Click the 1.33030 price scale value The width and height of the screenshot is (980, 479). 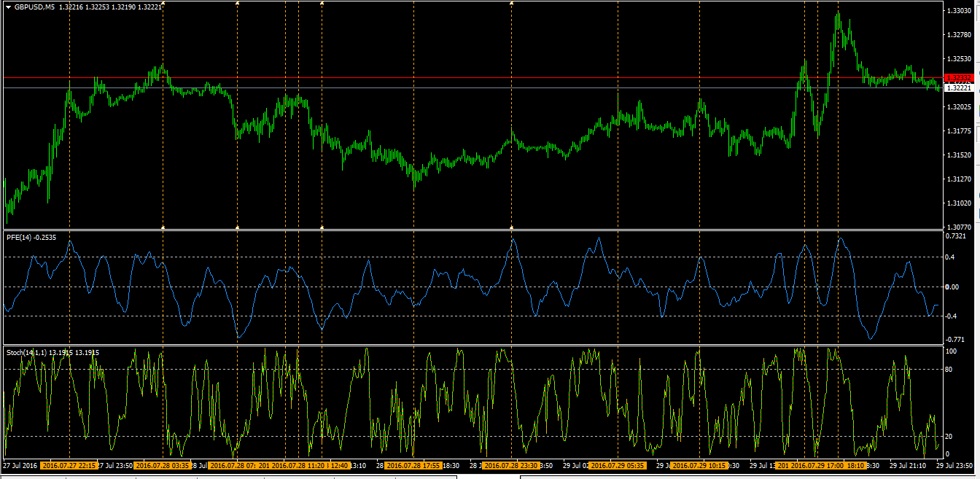tap(959, 11)
